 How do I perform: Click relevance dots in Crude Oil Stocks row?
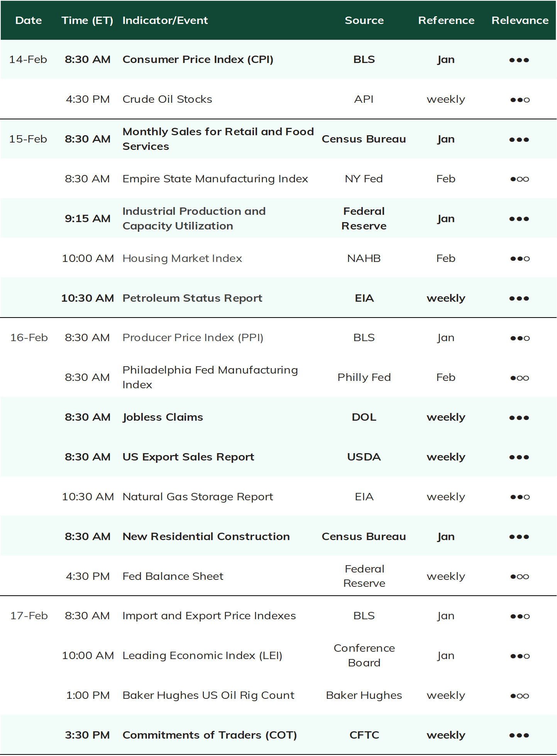pos(520,100)
